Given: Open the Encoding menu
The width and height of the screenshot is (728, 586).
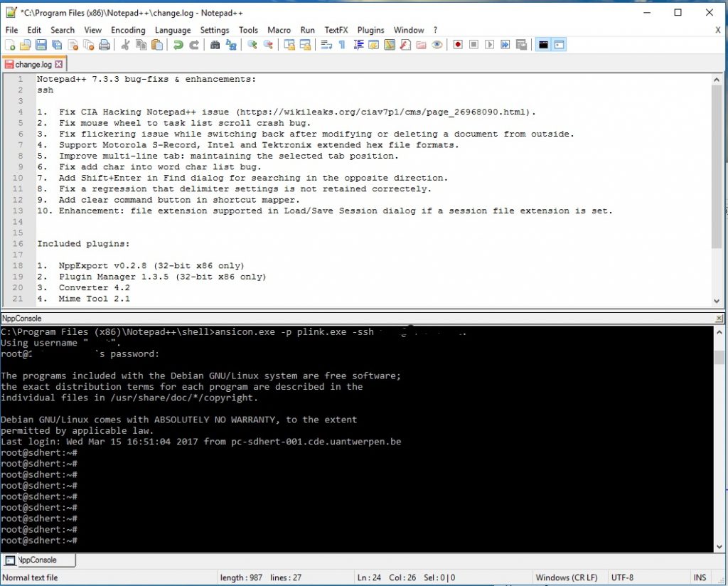Looking at the screenshot, I should [128, 30].
